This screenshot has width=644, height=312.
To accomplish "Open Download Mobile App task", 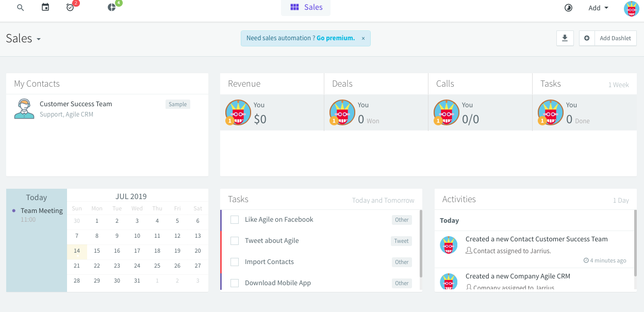I will 278,283.
